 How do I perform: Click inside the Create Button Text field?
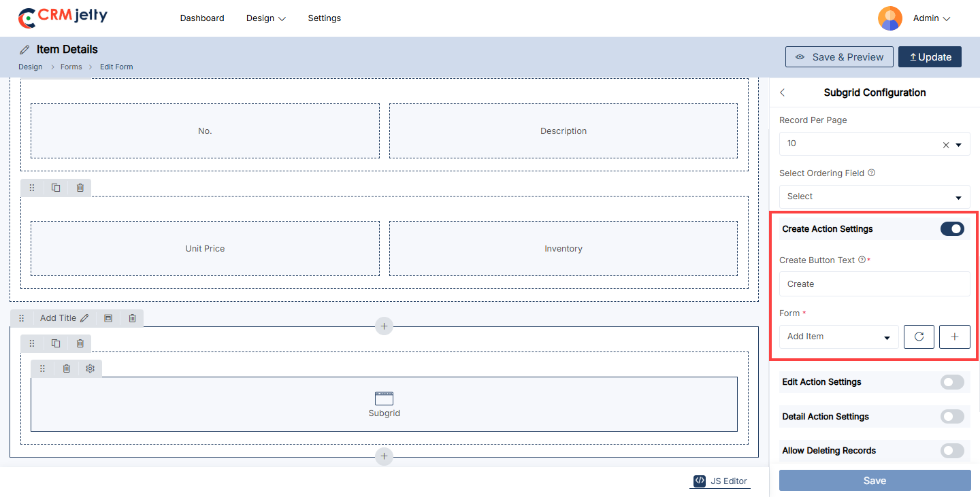(x=875, y=284)
